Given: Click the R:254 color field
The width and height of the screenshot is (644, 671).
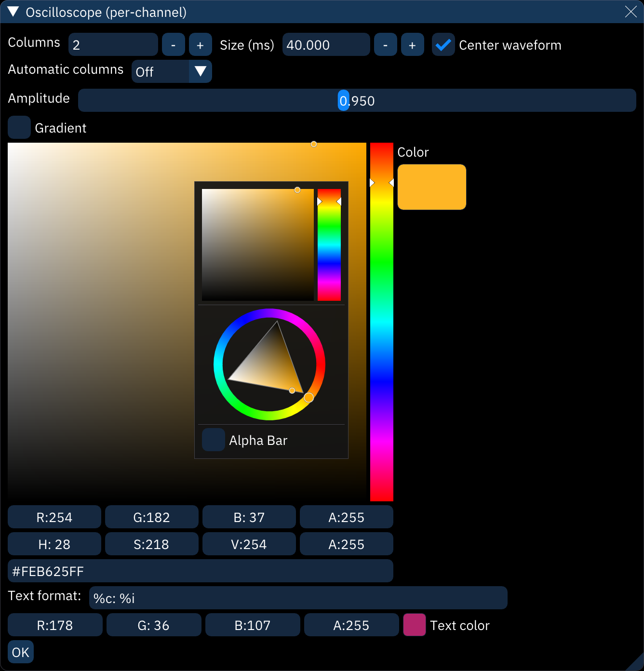Looking at the screenshot, I should click(54, 517).
